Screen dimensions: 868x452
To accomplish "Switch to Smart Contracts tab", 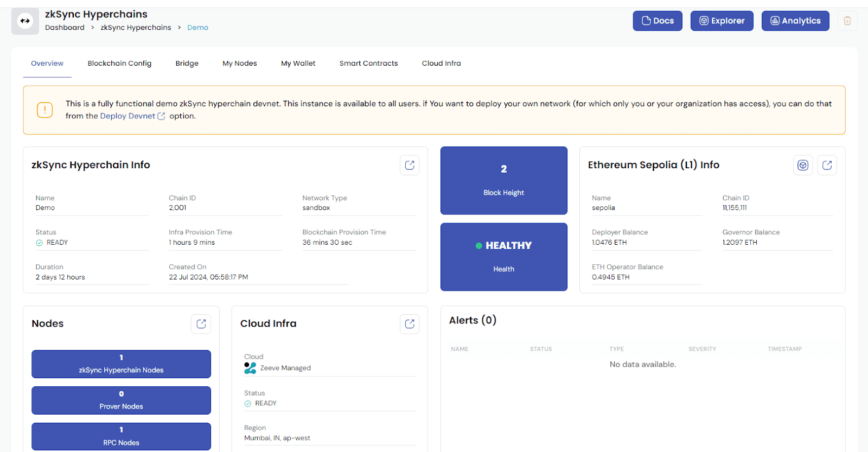I will pos(369,63).
